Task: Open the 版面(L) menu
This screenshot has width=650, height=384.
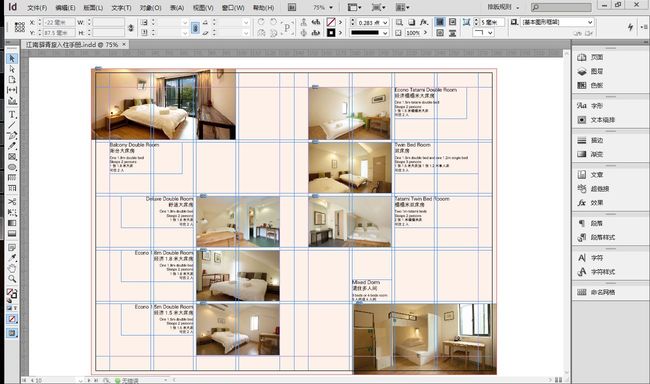Action: [x=93, y=8]
